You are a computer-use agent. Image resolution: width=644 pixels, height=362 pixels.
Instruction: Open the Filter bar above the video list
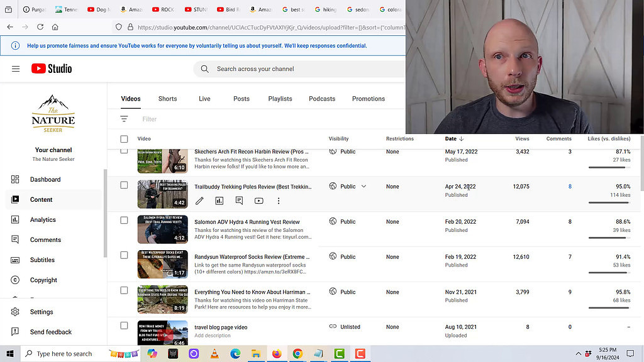point(150,119)
